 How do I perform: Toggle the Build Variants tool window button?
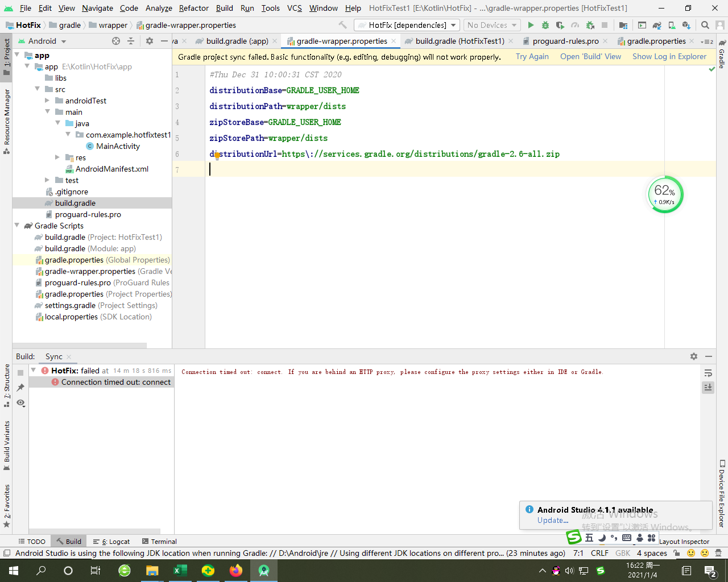(7, 446)
